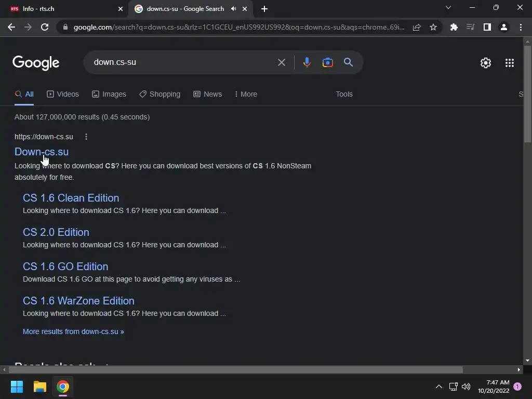Image resolution: width=532 pixels, height=399 pixels.
Task: Open the search Tools options
Action: [344, 95]
